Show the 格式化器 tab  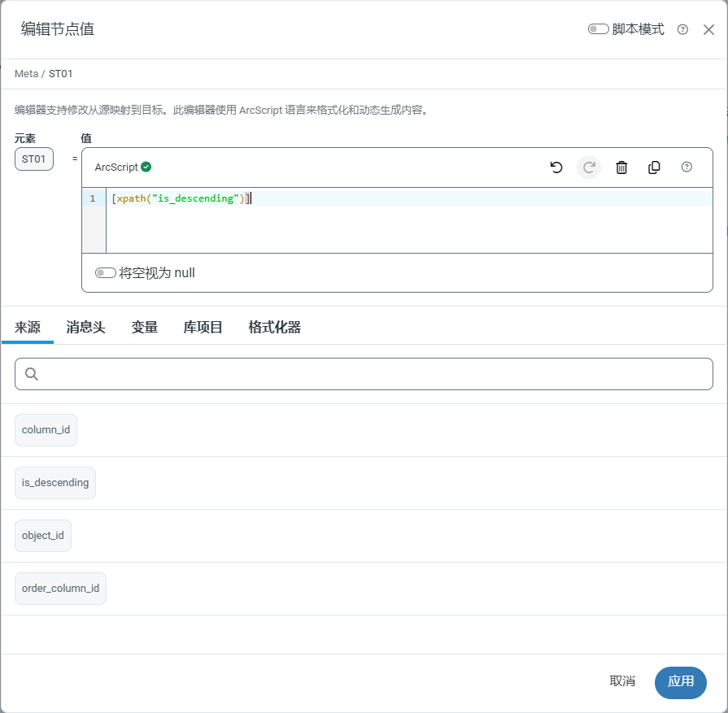(274, 328)
